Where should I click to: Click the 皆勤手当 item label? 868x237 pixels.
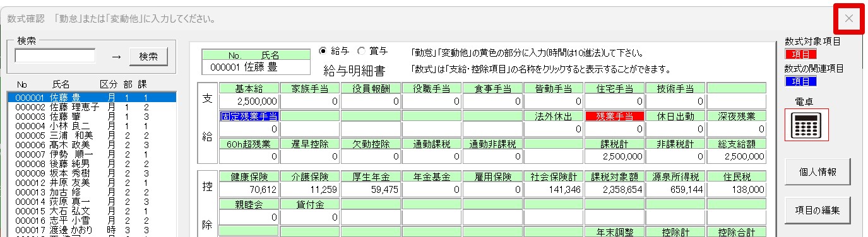554,88
